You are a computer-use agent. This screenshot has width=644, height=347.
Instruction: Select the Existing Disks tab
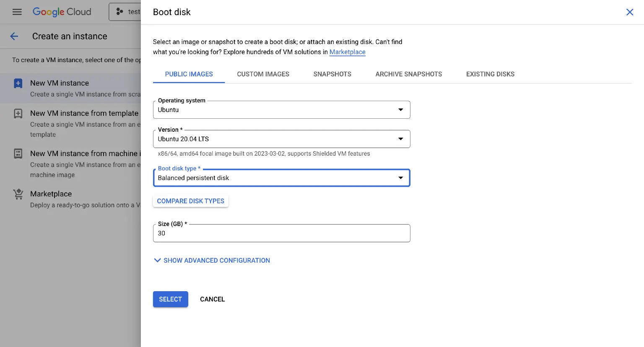[490, 74]
